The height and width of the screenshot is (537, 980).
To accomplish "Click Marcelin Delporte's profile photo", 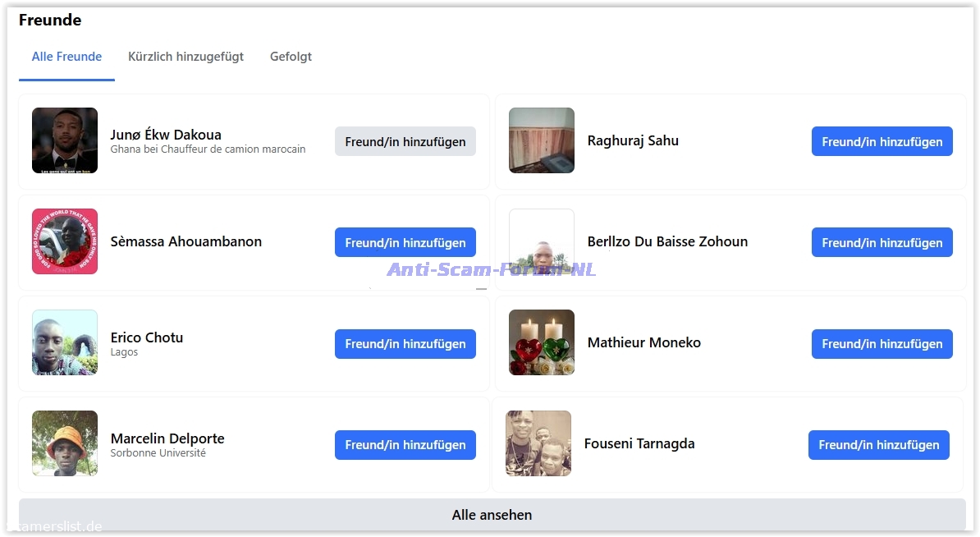I will pos(65,443).
